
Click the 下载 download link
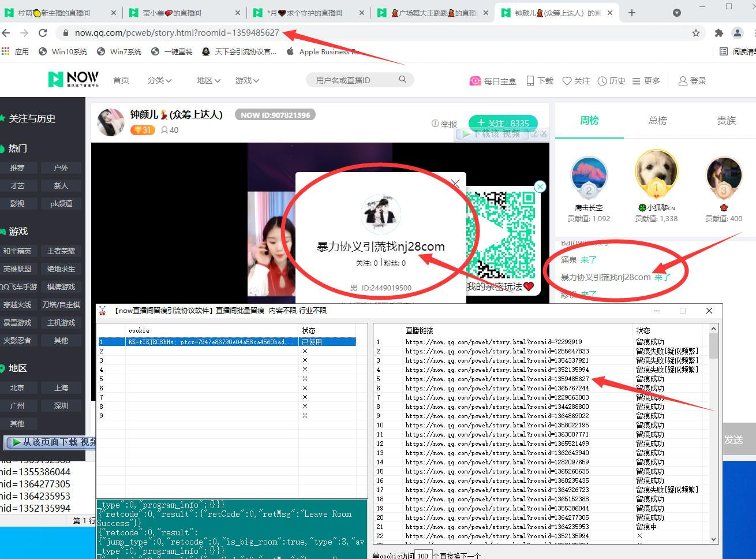[x=540, y=81]
